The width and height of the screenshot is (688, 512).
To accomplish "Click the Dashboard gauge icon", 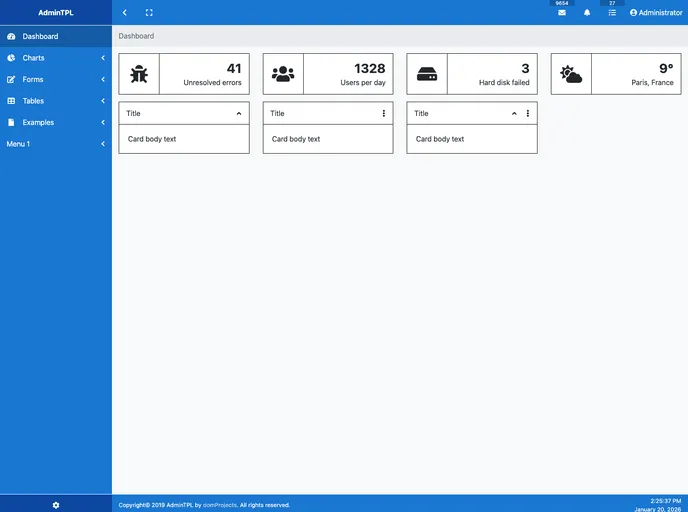I will (x=11, y=36).
